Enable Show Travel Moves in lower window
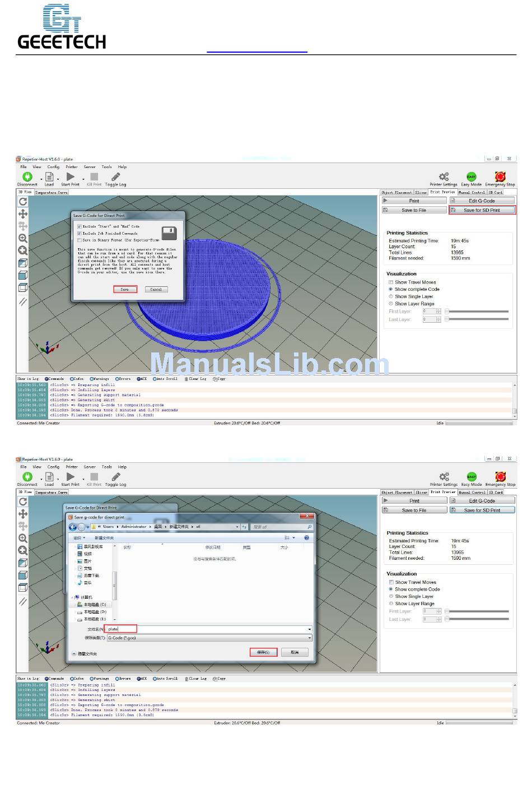This screenshot has height=789, width=532. click(x=391, y=582)
